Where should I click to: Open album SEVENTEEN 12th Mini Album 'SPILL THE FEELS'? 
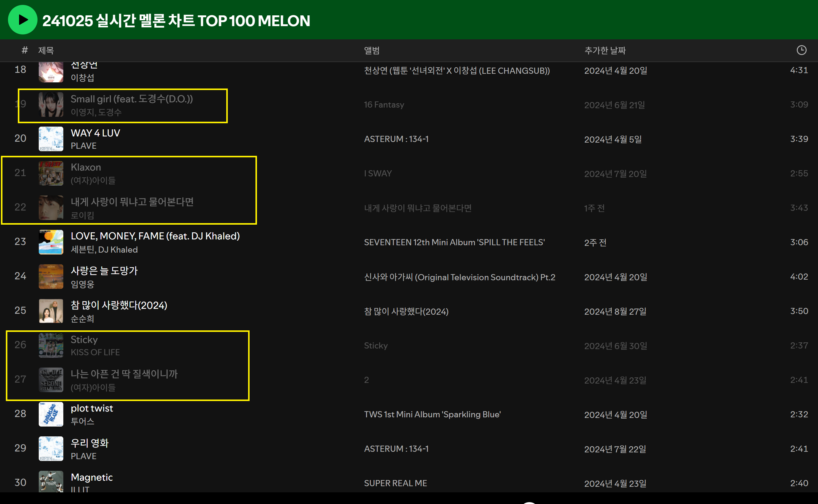454,242
